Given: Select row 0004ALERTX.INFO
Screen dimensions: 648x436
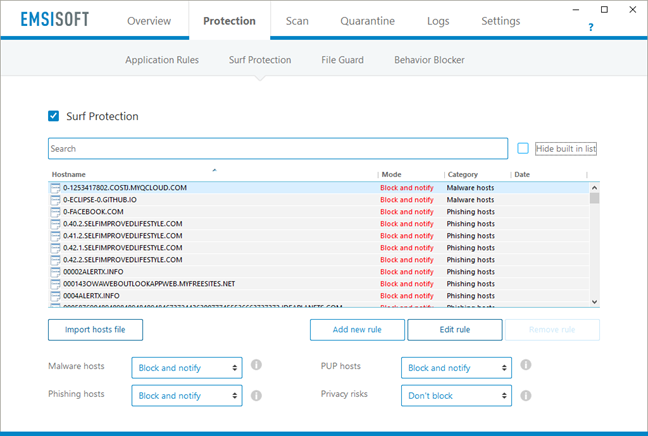Looking at the screenshot, I should [x=319, y=296].
